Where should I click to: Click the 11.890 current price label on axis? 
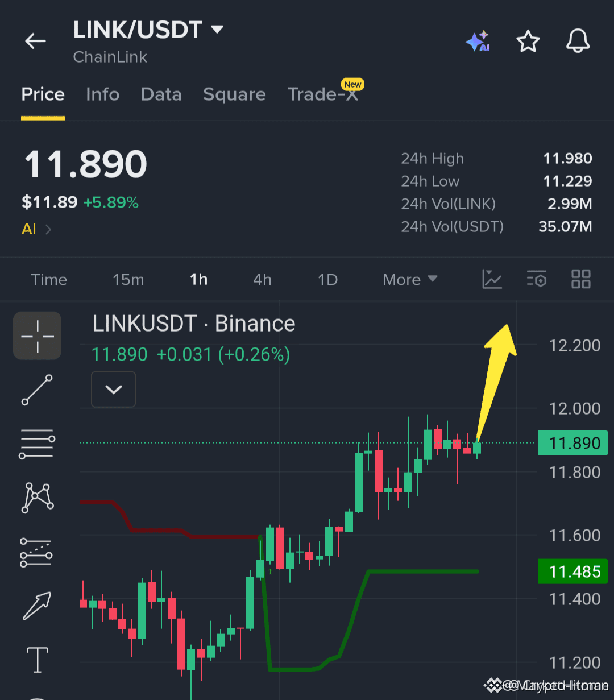[x=573, y=444]
